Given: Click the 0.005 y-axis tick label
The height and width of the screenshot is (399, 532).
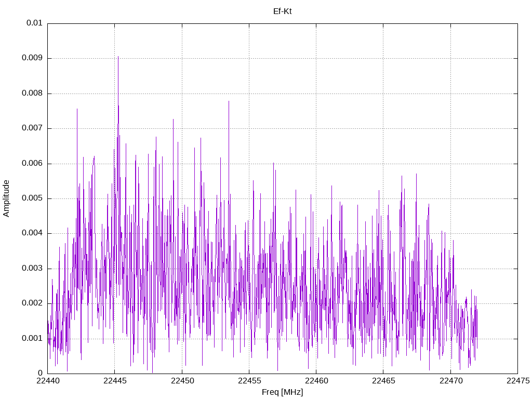Looking at the screenshot, I should coord(33,198).
